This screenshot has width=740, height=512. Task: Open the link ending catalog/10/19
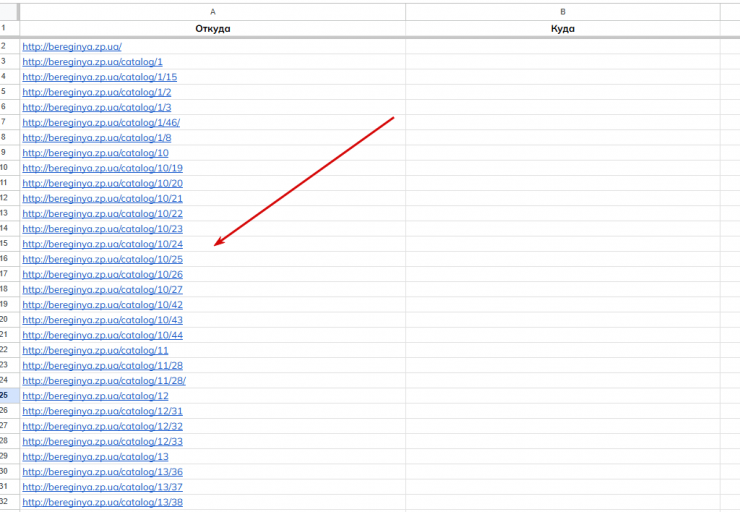click(x=102, y=168)
